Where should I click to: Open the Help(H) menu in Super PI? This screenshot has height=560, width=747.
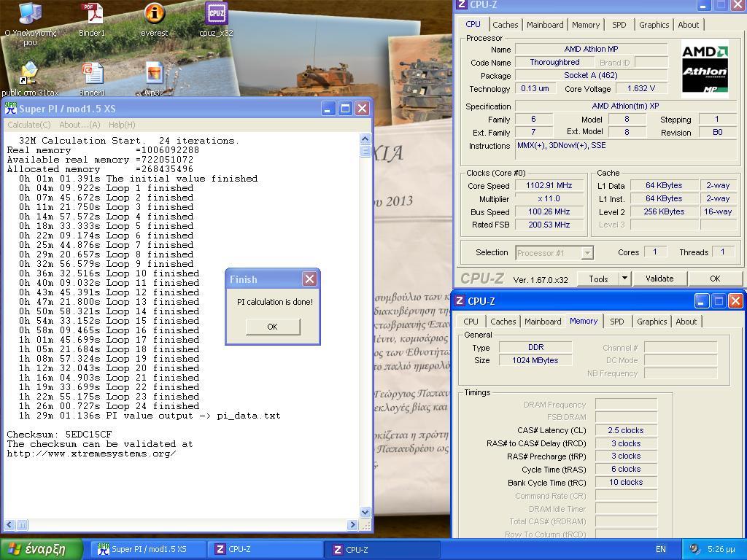click(x=122, y=125)
